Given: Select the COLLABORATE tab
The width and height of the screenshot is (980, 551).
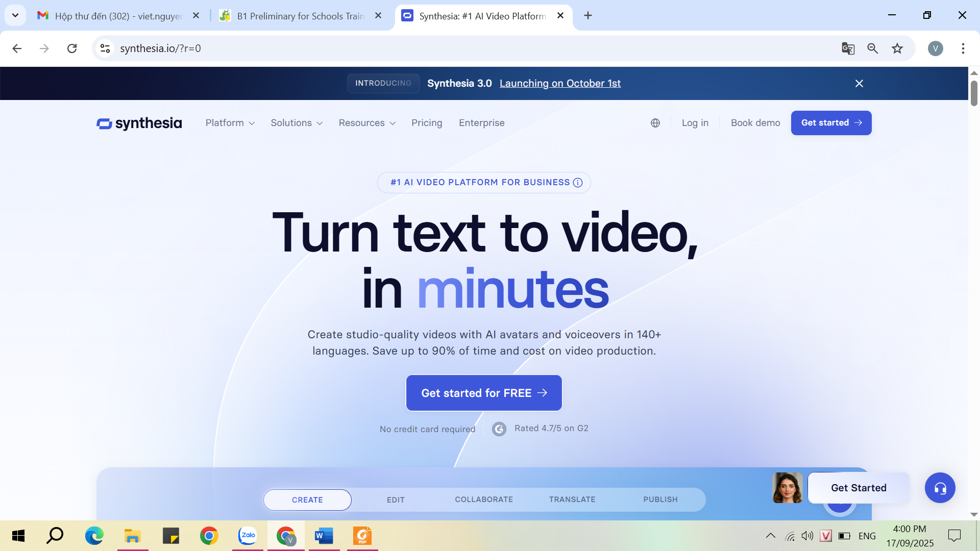Looking at the screenshot, I should pyautogui.click(x=484, y=499).
